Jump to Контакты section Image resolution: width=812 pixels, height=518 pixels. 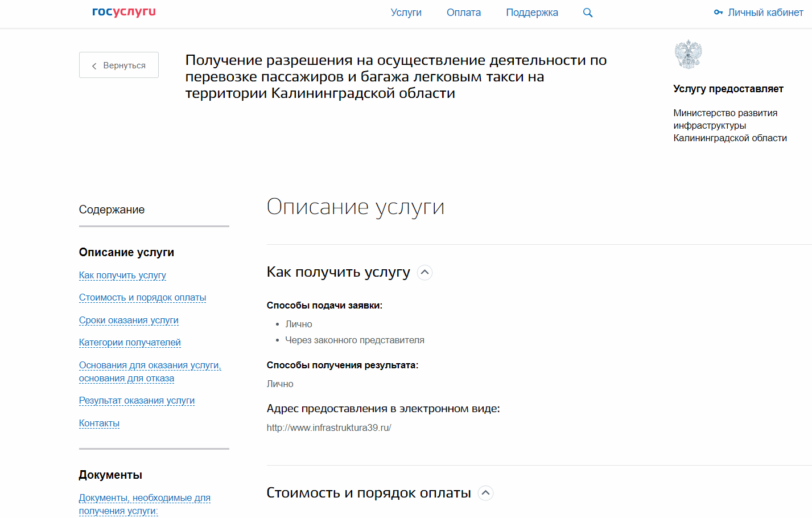(99, 424)
